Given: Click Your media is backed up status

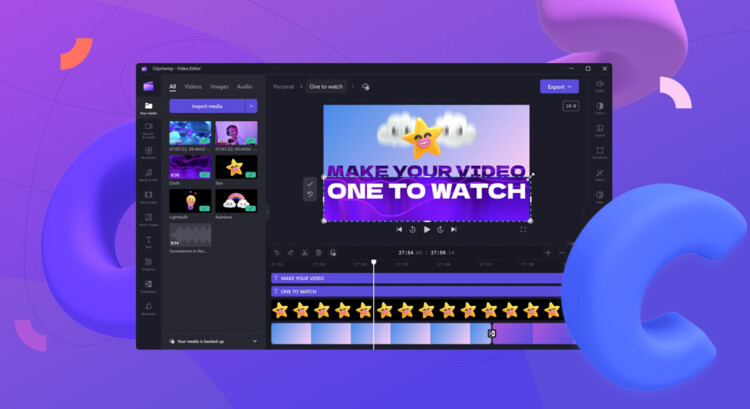Looking at the screenshot, I should click(x=200, y=341).
